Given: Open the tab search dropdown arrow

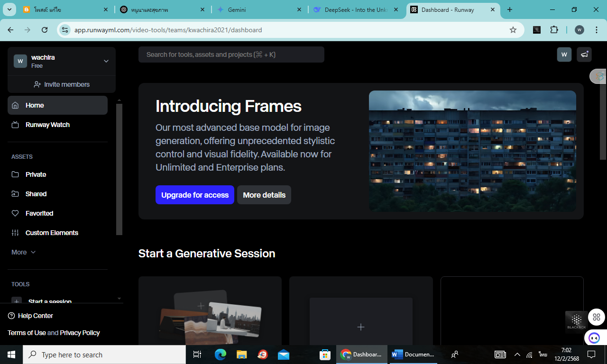Looking at the screenshot, I should click(x=10, y=9).
